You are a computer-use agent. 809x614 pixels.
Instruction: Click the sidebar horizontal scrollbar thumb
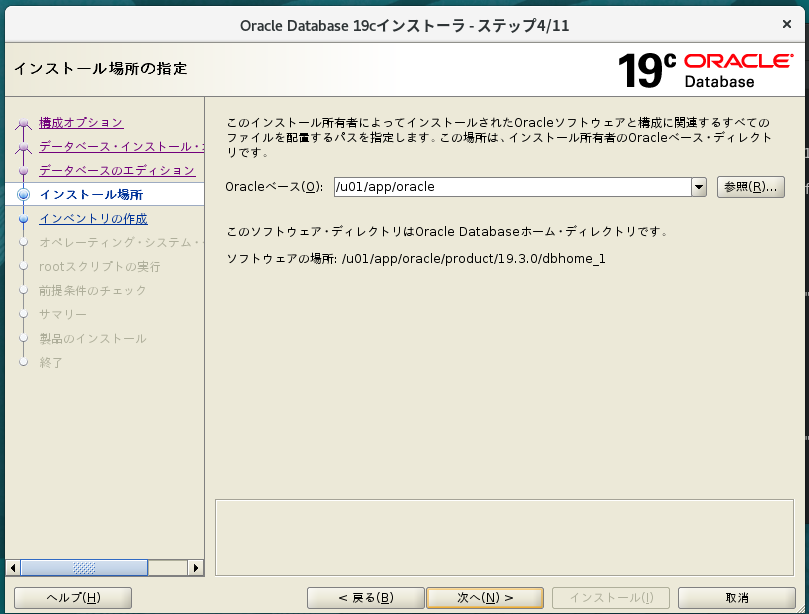pos(84,568)
